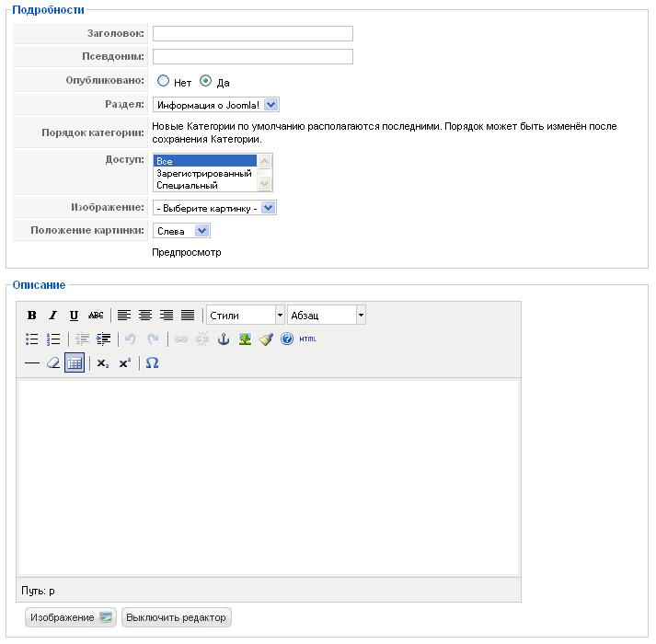Open the Раздел dropdown list
The height and width of the screenshot is (644, 656).
pos(216,105)
